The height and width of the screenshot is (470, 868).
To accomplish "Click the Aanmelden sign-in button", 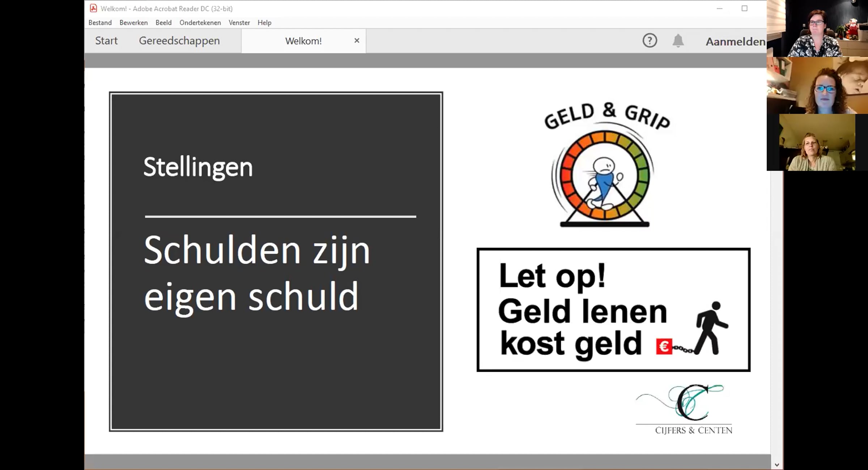I will (x=735, y=42).
